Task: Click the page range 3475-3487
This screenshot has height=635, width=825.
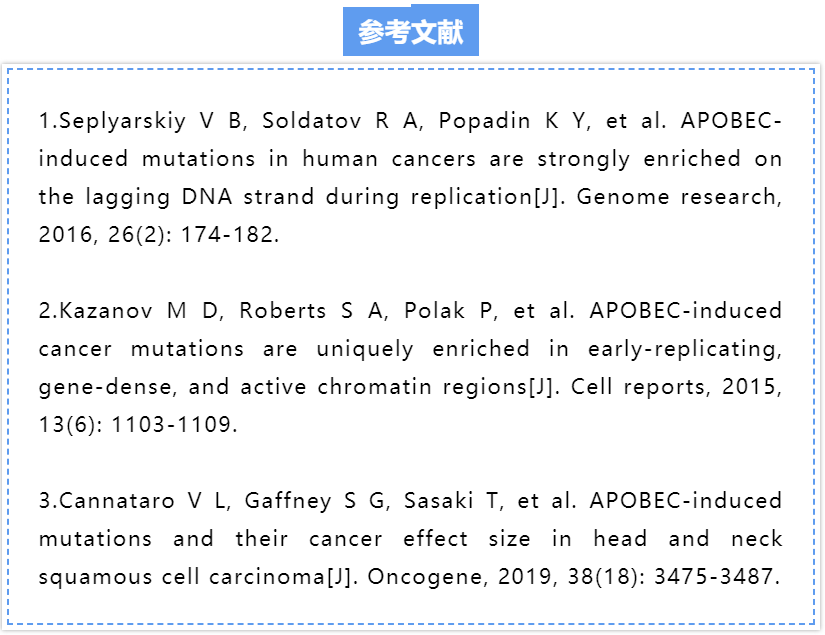Action: 713,577
